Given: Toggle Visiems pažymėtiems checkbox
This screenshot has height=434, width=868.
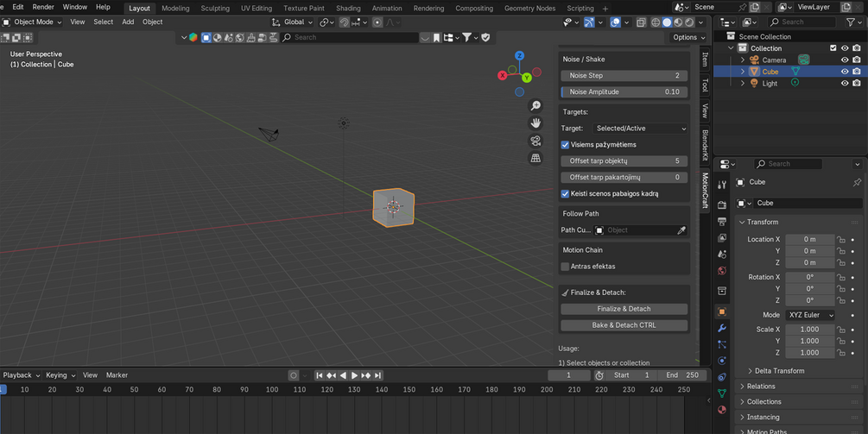Looking at the screenshot, I should [565, 145].
